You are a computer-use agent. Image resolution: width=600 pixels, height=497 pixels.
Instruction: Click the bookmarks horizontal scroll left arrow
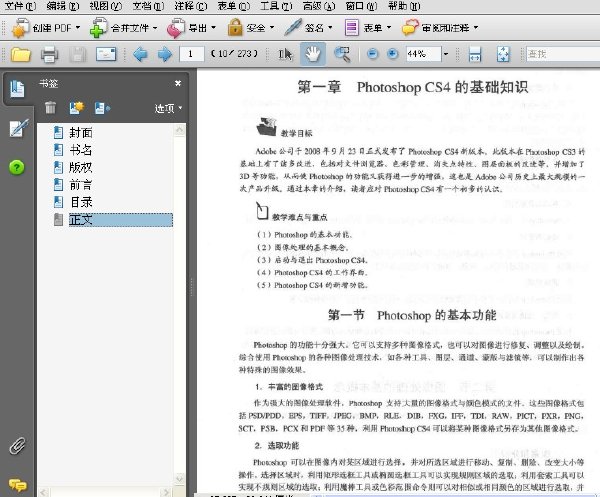pyautogui.click(x=44, y=492)
